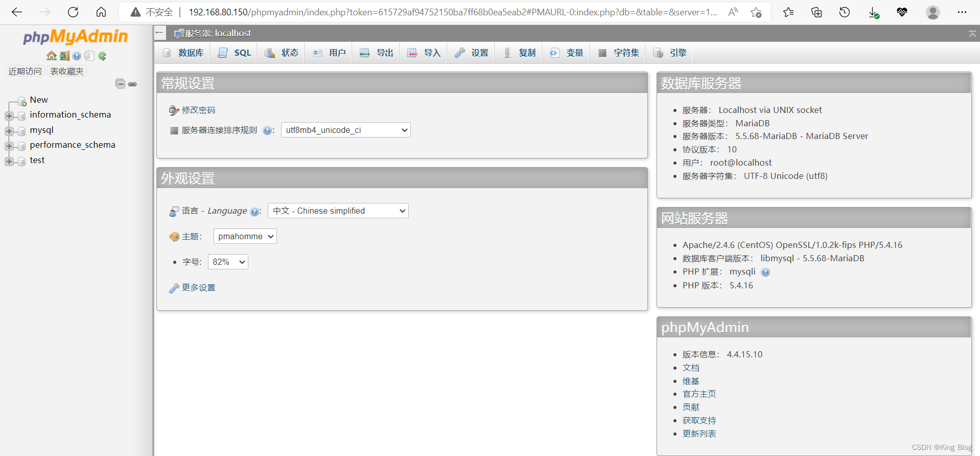Click the browser back arrow
This screenshot has height=456, width=980.
click(17, 12)
